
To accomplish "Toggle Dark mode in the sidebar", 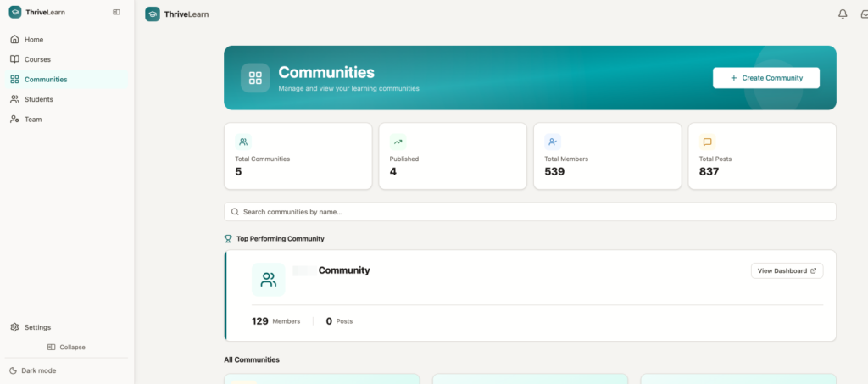I will [38, 370].
